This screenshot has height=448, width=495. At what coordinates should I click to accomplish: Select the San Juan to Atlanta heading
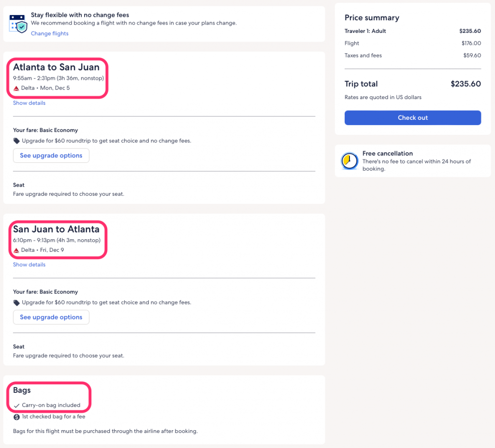point(56,229)
